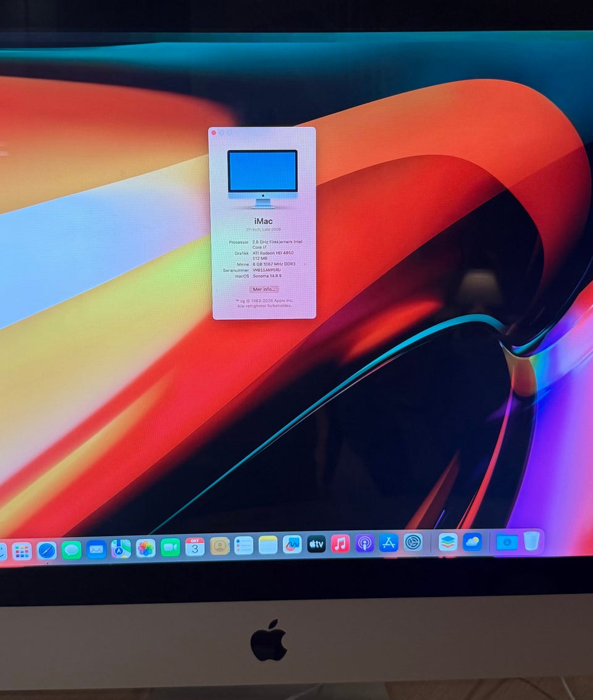Open System Settings from the Dock
Screen dimensions: 593x700
pyautogui.click(x=413, y=543)
